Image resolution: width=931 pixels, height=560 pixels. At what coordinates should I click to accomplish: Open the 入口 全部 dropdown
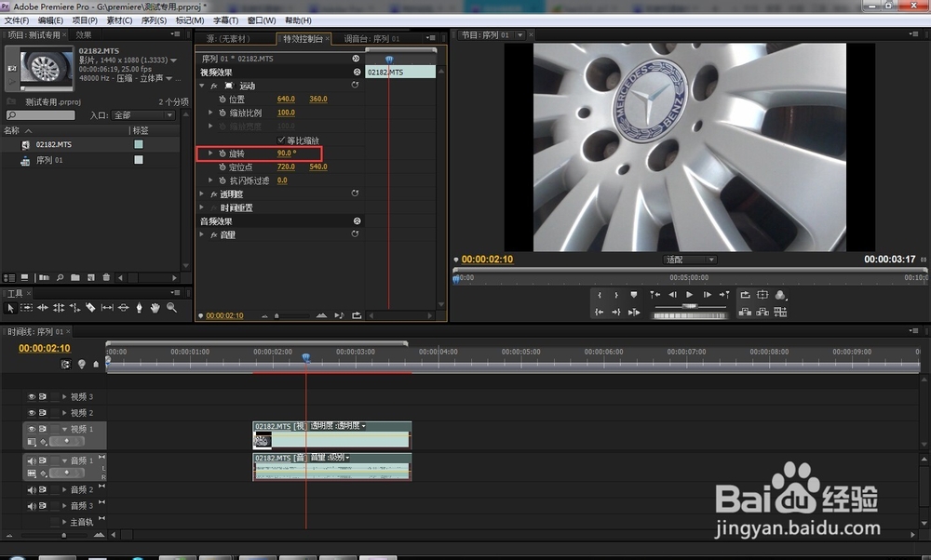143,115
